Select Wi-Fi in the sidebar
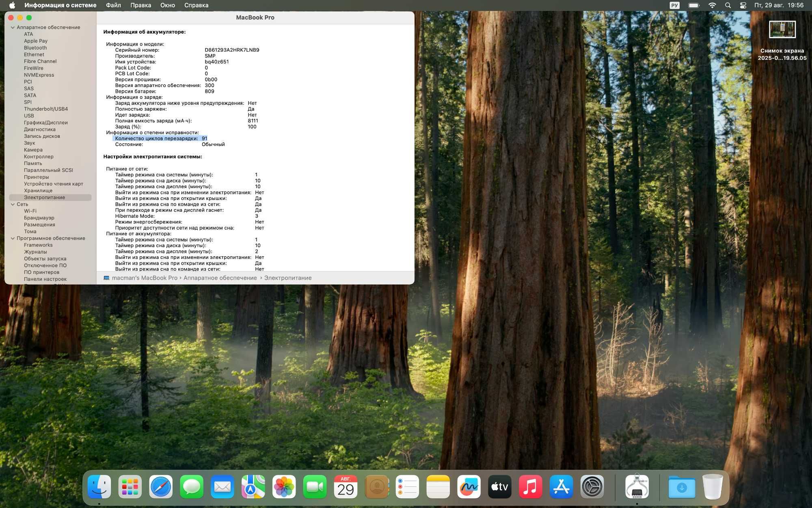 tap(30, 211)
